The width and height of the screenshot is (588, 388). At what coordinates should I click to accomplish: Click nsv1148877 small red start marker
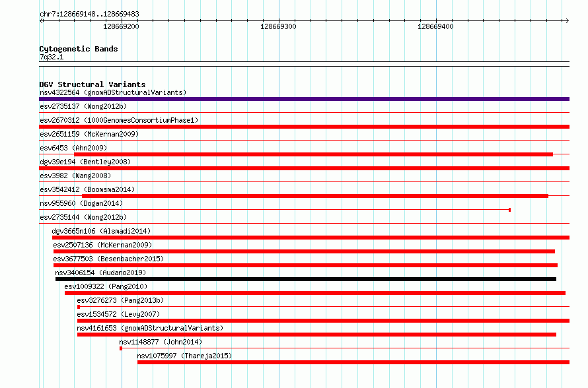tap(121, 348)
